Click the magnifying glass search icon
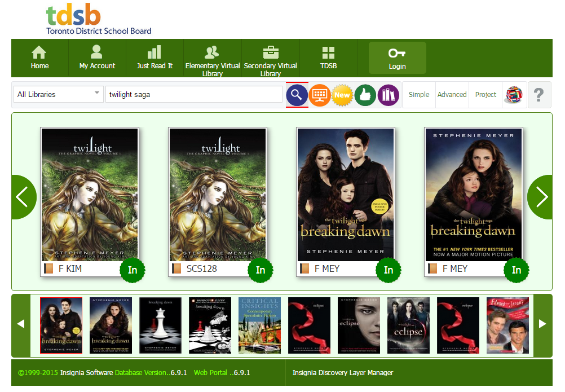This screenshot has width=565, height=392. coord(297,95)
